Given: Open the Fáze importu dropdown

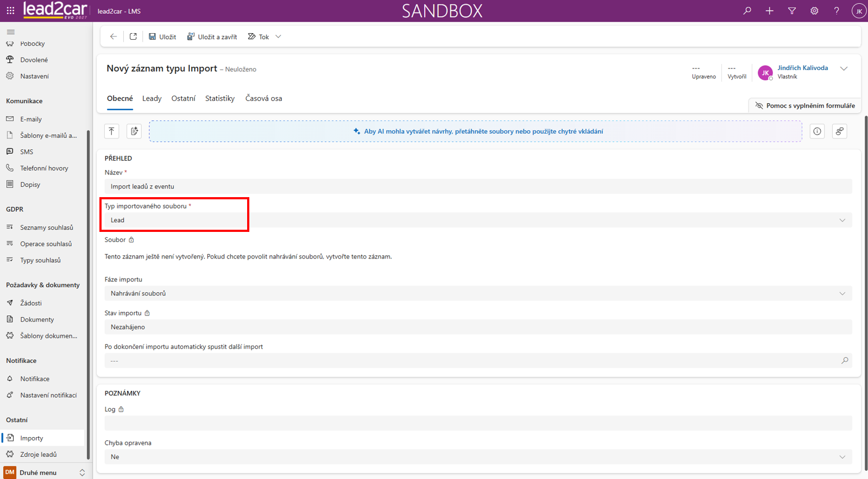Looking at the screenshot, I should 478,293.
